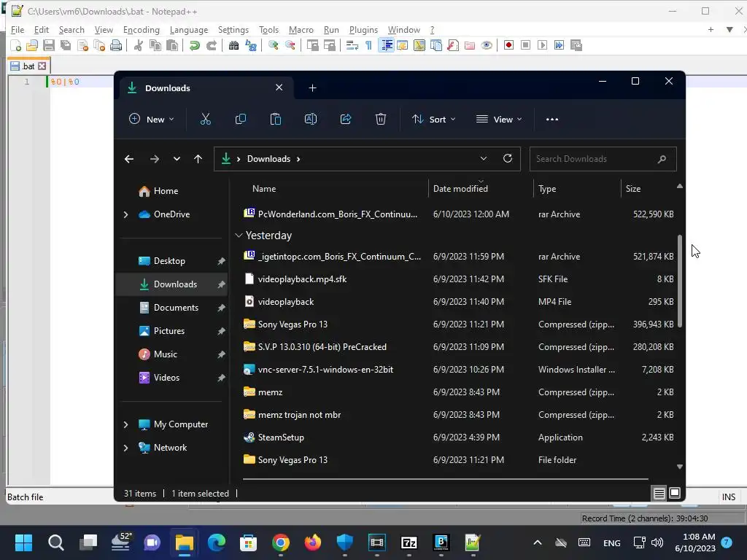The image size is (747, 560).
Task: Open Google Chrome from taskbar
Action: [x=281, y=542]
